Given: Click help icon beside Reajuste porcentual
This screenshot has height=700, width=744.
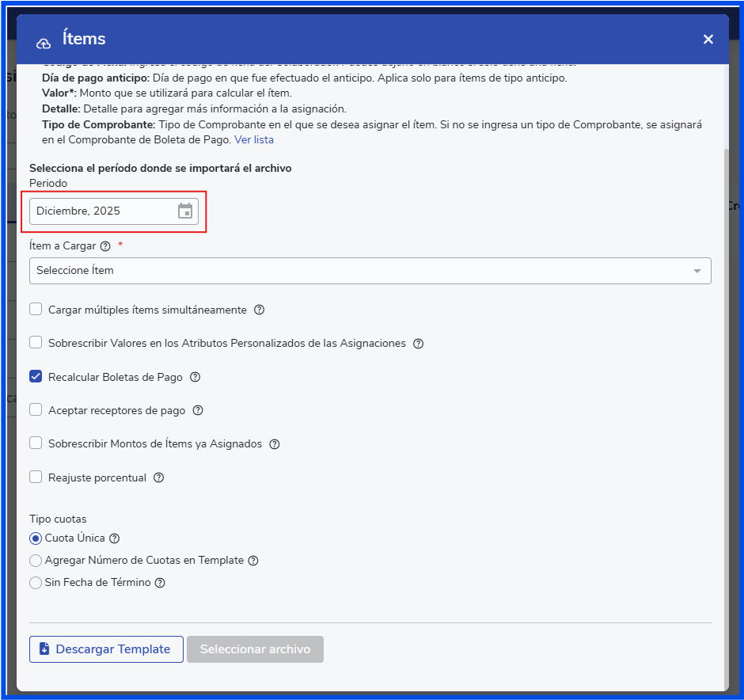Looking at the screenshot, I should point(158,478).
